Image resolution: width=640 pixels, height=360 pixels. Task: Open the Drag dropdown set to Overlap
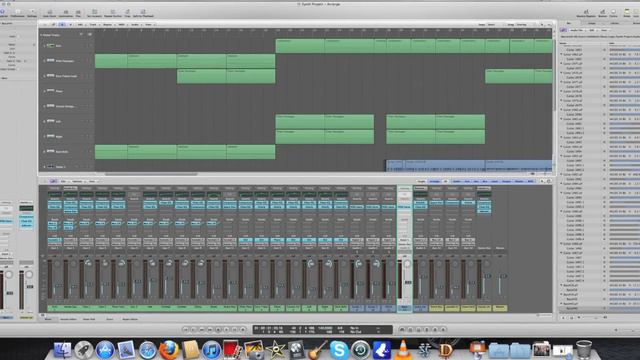tap(524, 24)
